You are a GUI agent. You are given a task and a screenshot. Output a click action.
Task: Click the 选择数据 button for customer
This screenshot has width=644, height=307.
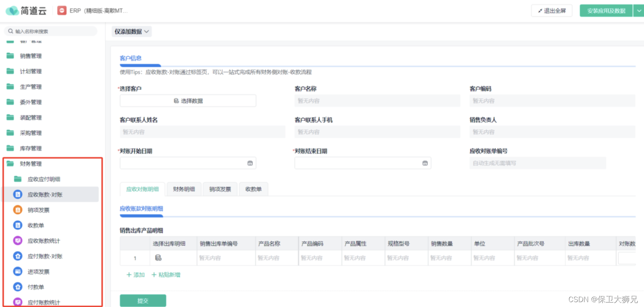coord(188,101)
